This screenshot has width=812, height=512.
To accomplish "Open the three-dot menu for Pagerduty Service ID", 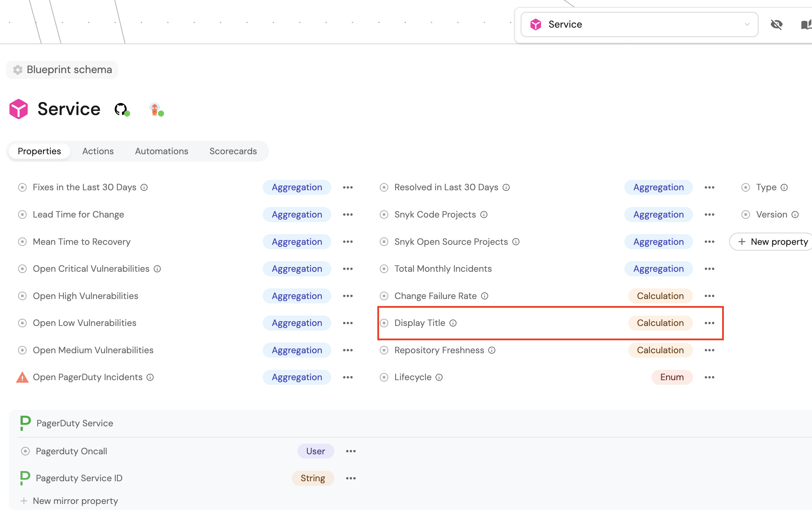I will coord(351,478).
